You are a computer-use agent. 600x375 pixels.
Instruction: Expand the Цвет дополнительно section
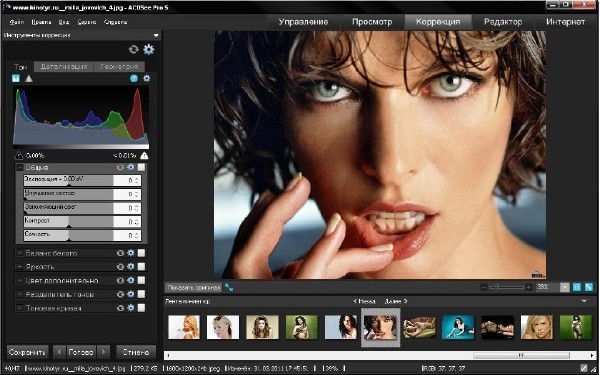click(x=19, y=280)
